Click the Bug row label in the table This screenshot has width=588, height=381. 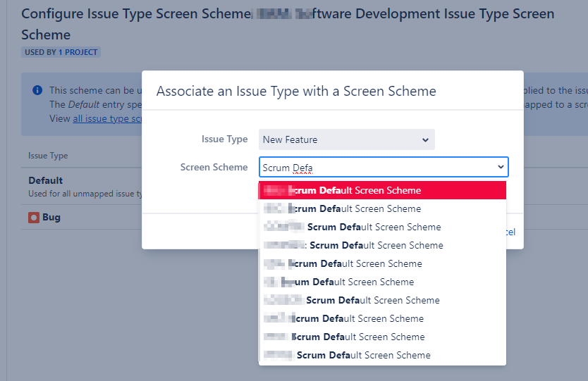(x=51, y=218)
